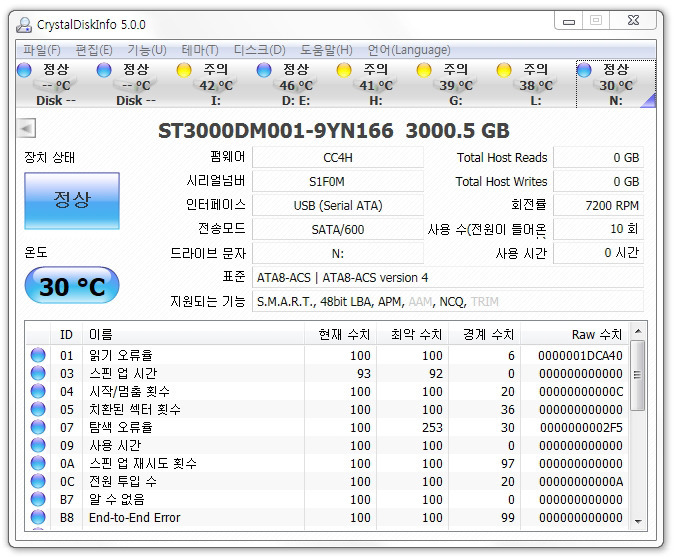The width and height of the screenshot is (675, 559).
Task: Click the status orb for attribute 0C
Action: pyautogui.click(x=38, y=481)
